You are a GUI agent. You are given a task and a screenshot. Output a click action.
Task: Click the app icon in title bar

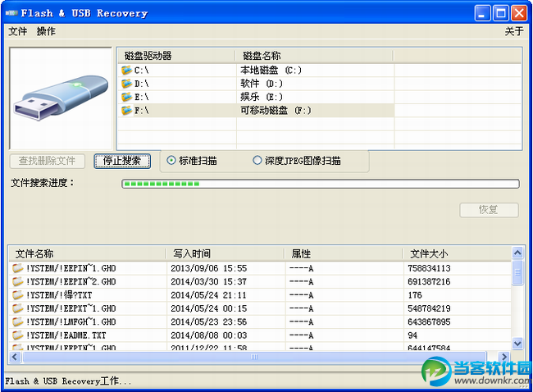coord(11,13)
